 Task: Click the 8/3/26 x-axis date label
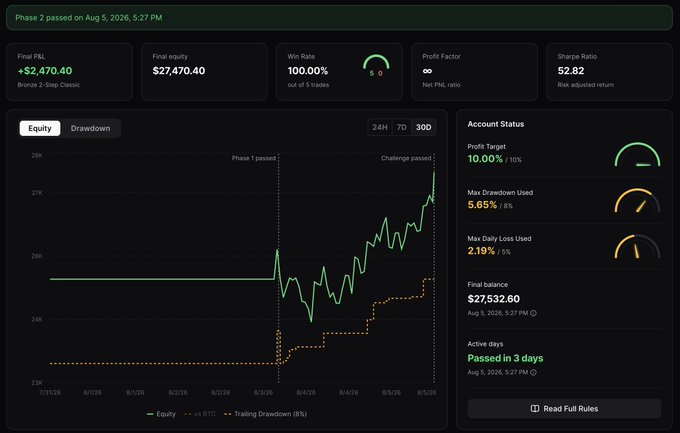[263, 393]
